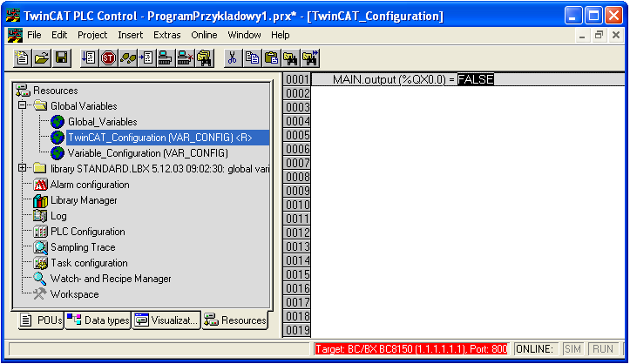
Task: Click the Find next icon
Action: point(310,58)
